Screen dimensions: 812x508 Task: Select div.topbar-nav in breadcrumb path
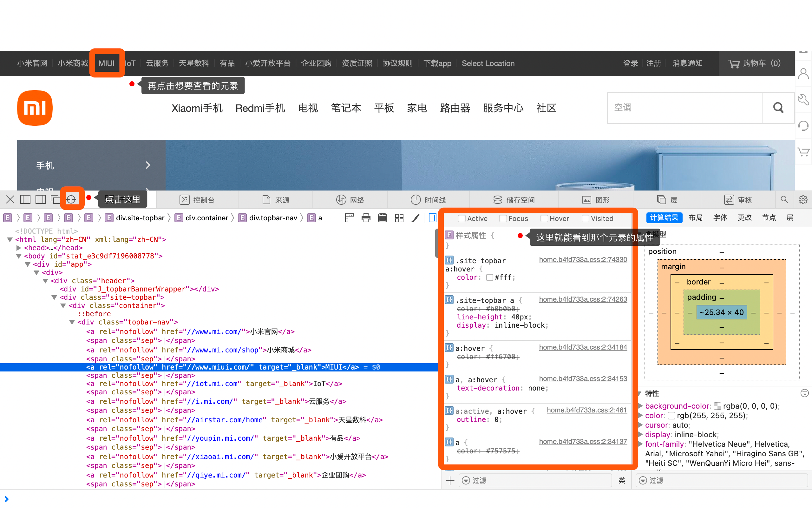point(268,218)
